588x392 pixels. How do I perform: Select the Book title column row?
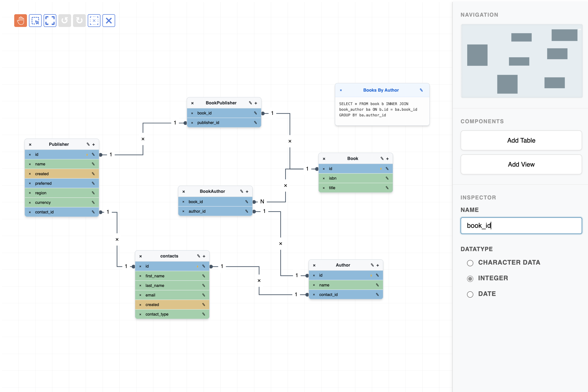[x=355, y=188]
